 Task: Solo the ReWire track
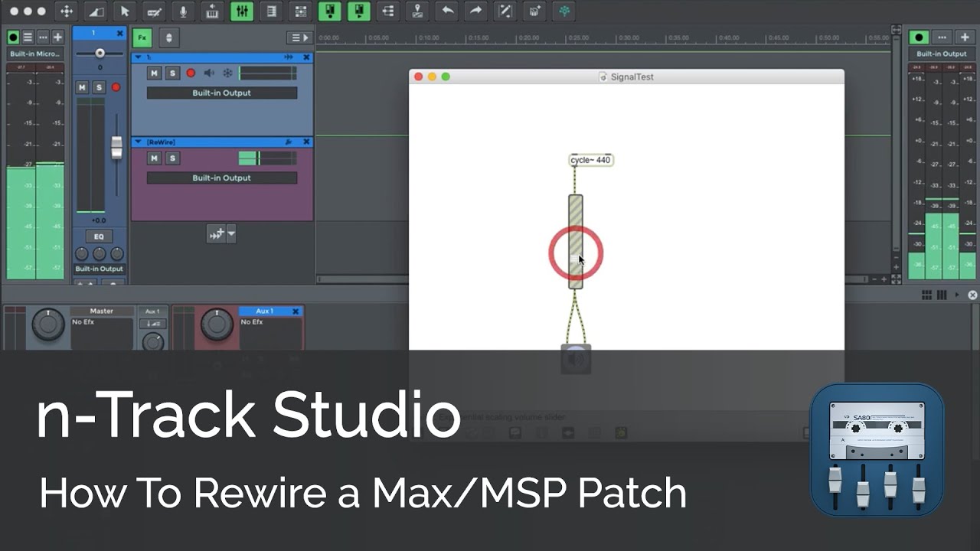[172, 158]
